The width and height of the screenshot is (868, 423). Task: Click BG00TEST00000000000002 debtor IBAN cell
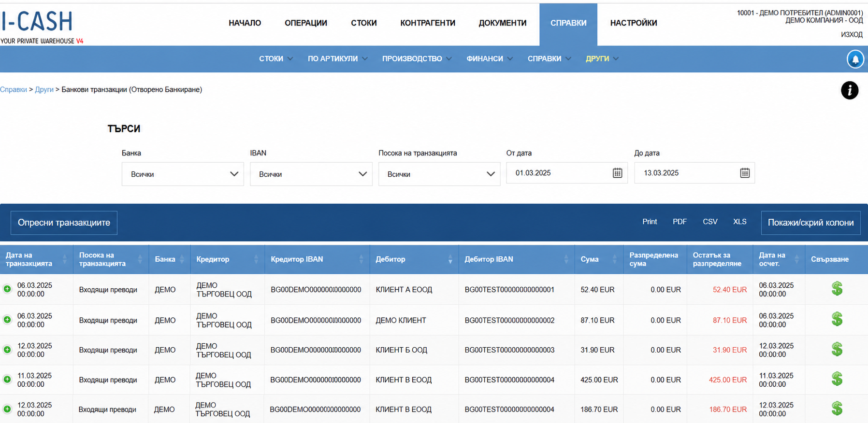509,320
